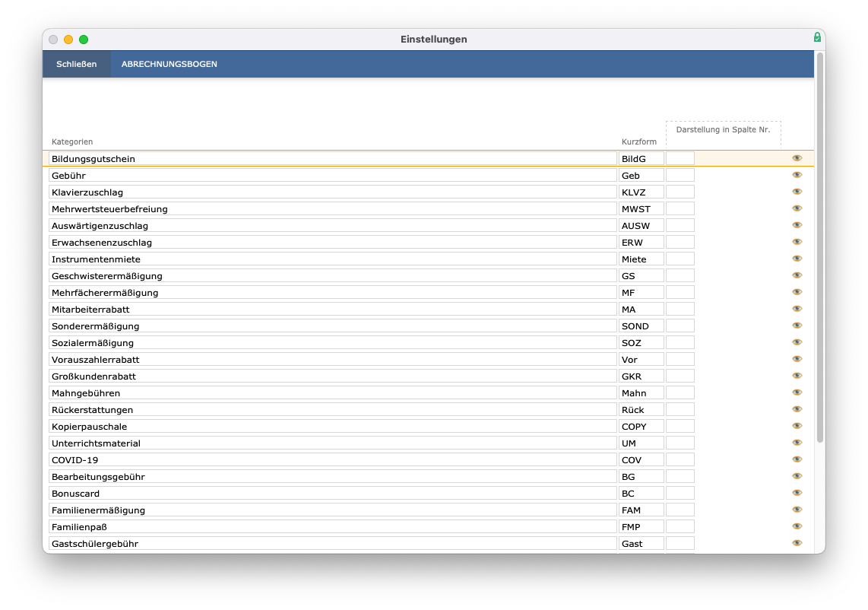Image resolution: width=868 pixels, height=610 pixels.
Task: Click eye icon in Sonderermäßigung row
Action: [797, 326]
